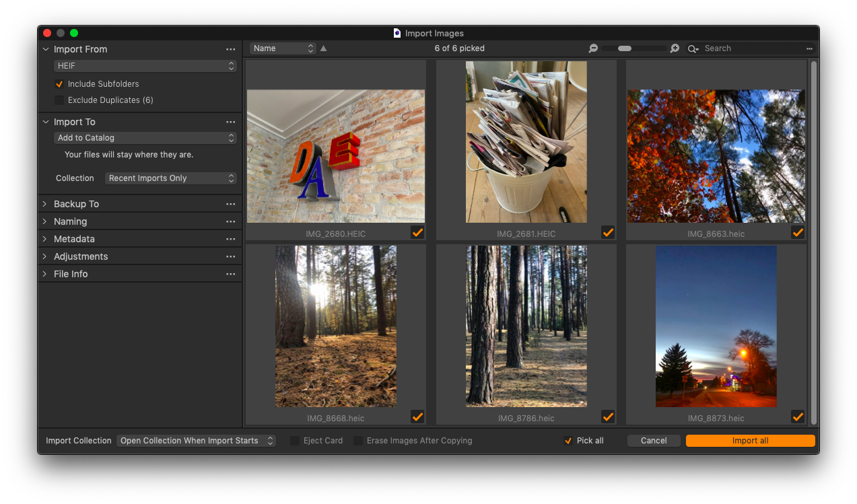Screen dimensions: 857x504
Task: Toggle the Eject Card checkbox
Action: pyautogui.click(x=295, y=441)
